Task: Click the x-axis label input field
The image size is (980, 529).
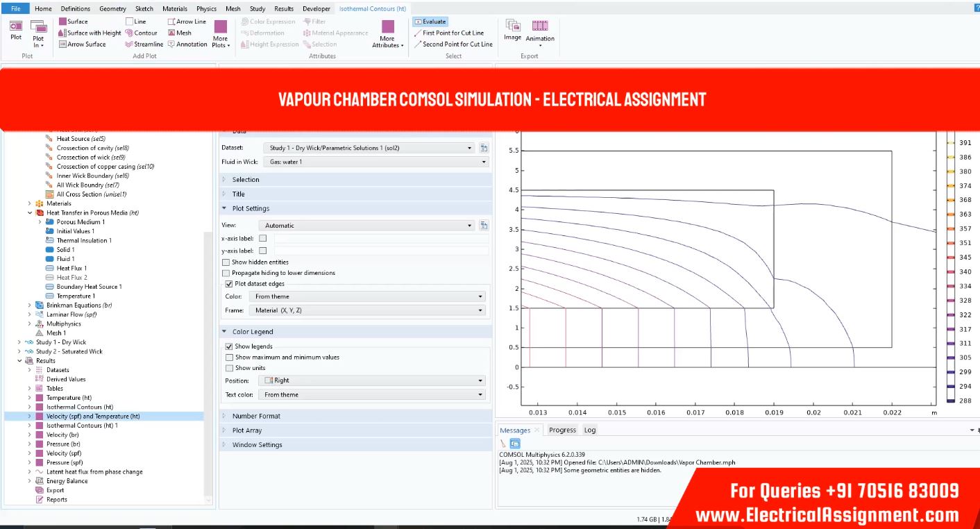Action: (x=381, y=238)
